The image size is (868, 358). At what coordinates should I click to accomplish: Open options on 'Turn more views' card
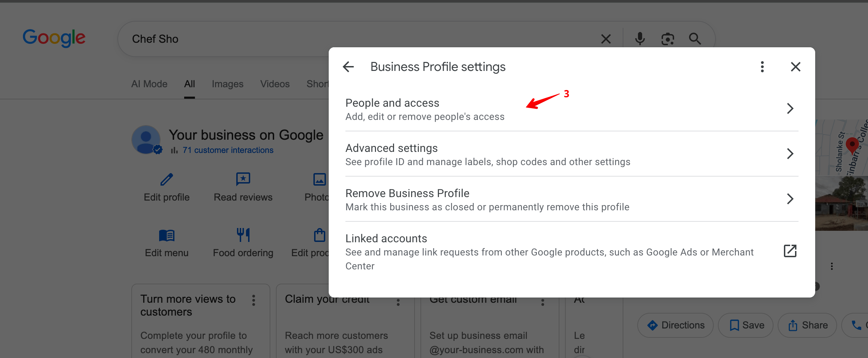pos(254,300)
